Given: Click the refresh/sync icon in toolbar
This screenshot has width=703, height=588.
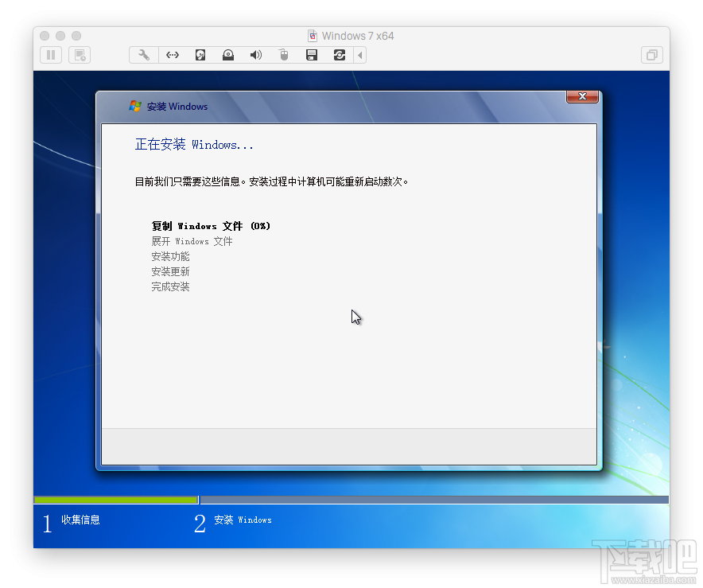Looking at the screenshot, I should pyautogui.click(x=340, y=55).
